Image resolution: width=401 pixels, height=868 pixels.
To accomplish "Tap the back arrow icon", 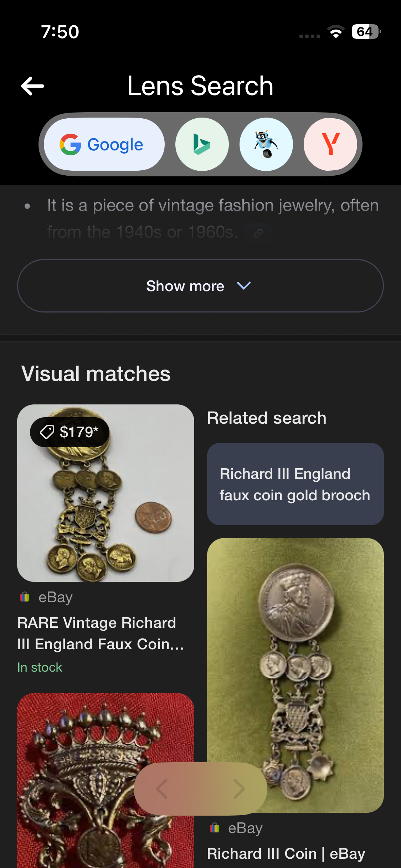I will coord(32,86).
